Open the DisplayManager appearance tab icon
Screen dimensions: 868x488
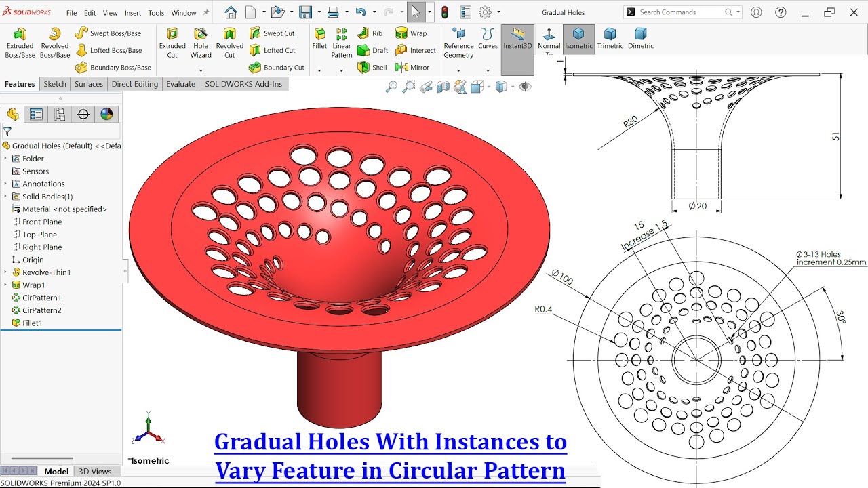[x=106, y=114]
